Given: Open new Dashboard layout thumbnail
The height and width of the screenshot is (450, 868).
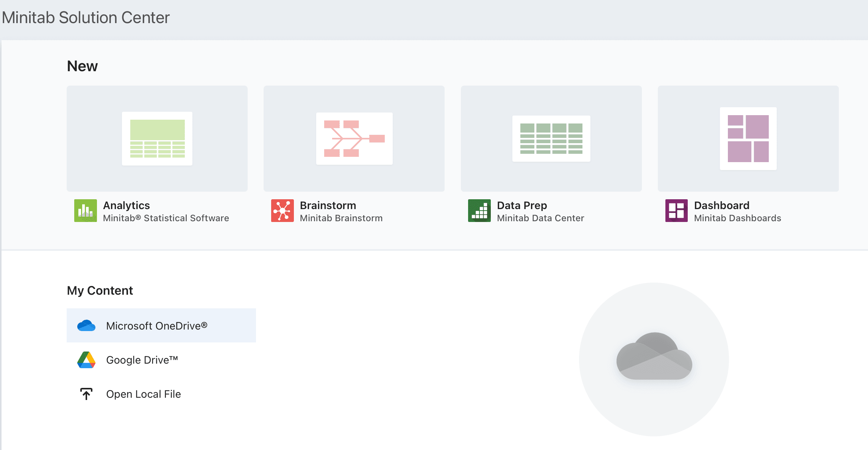Looking at the screenshot, I should pos(748,139).
